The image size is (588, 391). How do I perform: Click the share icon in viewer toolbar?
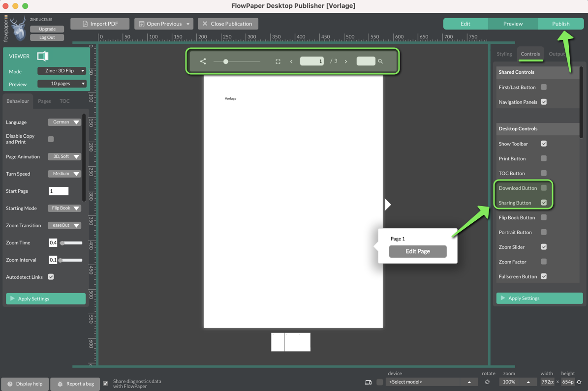[x=203, y=61]
